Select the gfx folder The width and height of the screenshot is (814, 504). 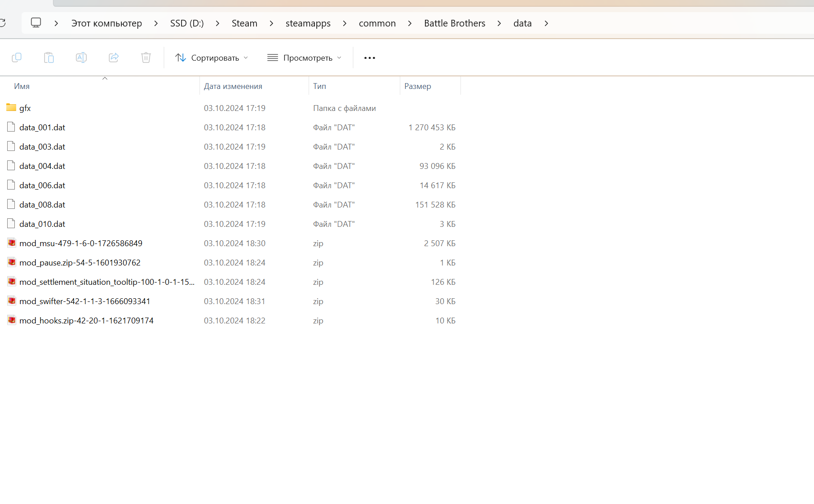pyautogui.click(x=25, y=108)
